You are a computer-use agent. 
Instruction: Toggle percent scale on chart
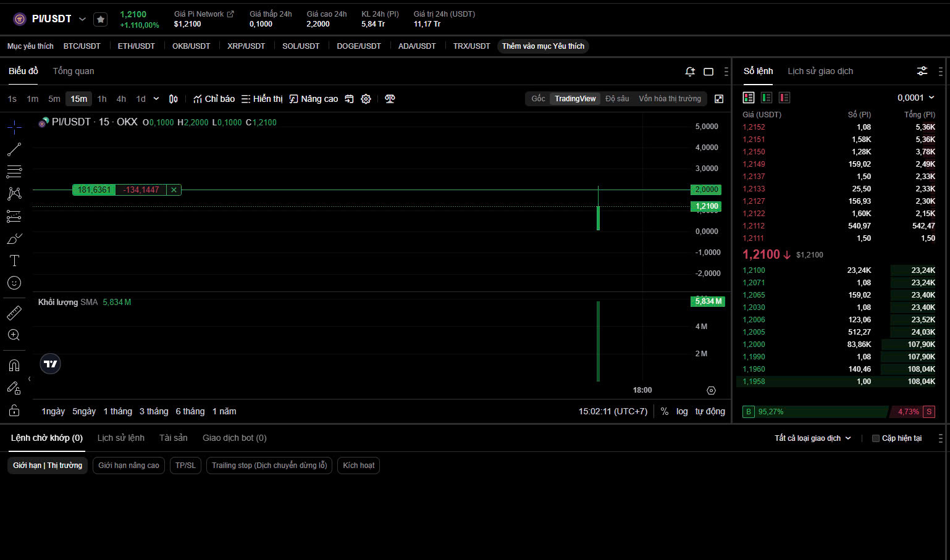[x=665, y=411]
